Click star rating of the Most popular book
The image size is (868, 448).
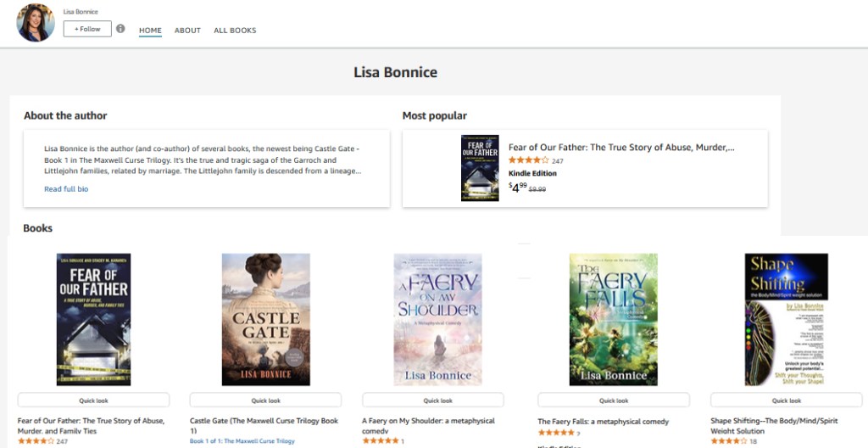click(x=527, y=160)
